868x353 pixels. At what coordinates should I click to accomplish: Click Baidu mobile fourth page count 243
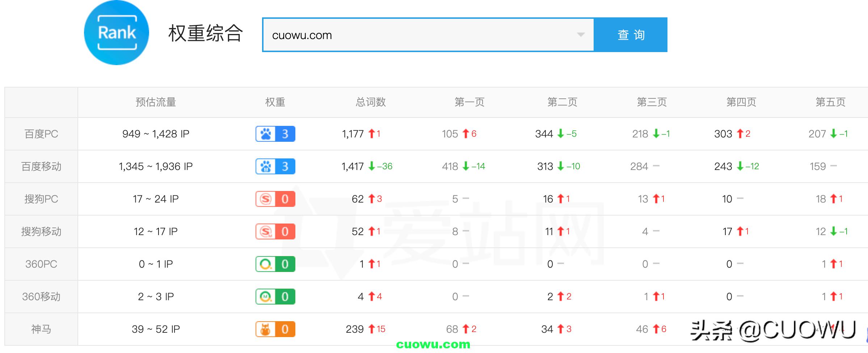tap(723, 166)
